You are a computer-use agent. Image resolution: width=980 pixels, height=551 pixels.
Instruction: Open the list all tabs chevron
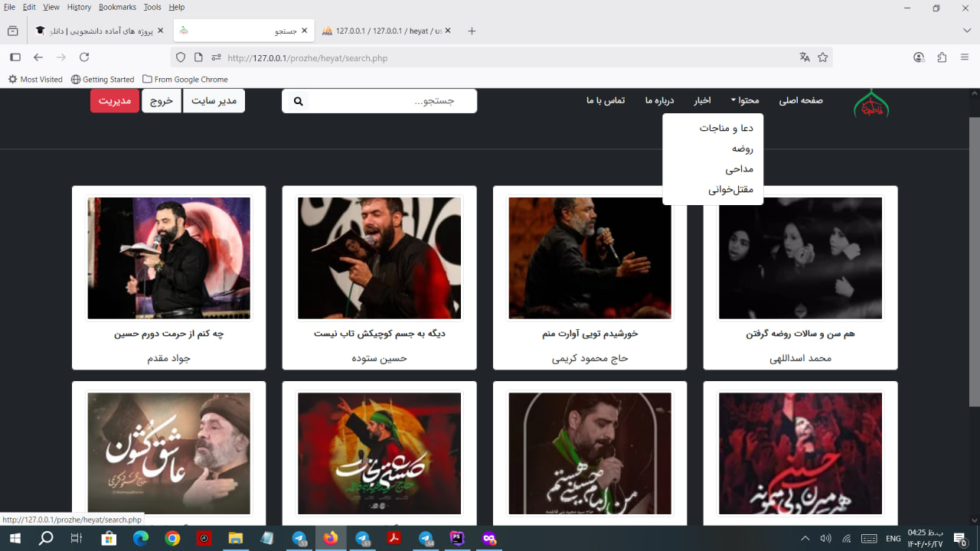[x=967, y=31]
